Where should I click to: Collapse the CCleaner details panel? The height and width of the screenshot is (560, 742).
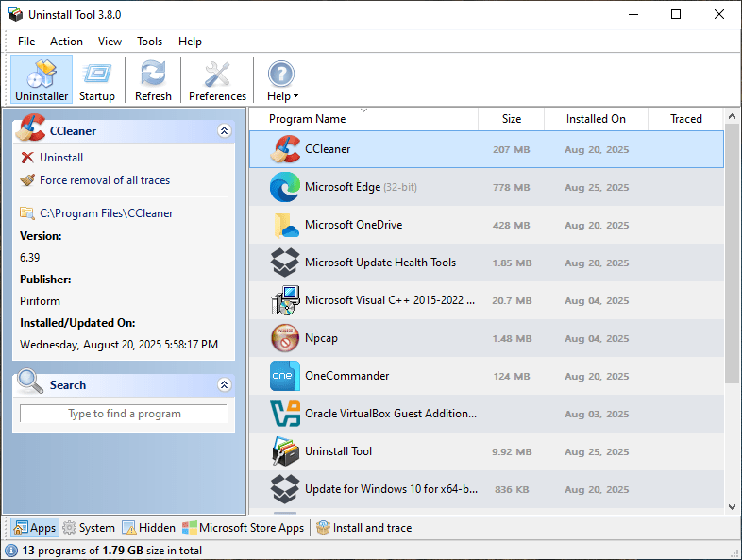[x=225, y=130]
